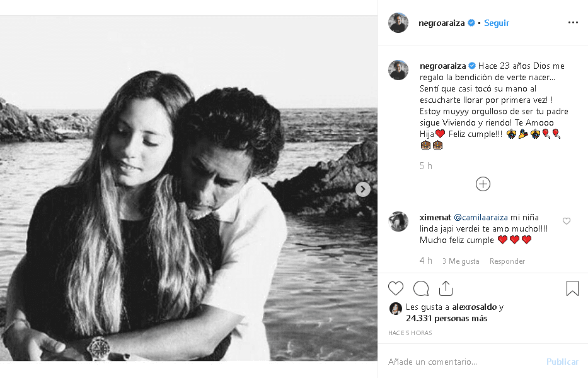588x378 pixels.
Task: Open the three-dot options menu
Action: (x=573, y=23)
